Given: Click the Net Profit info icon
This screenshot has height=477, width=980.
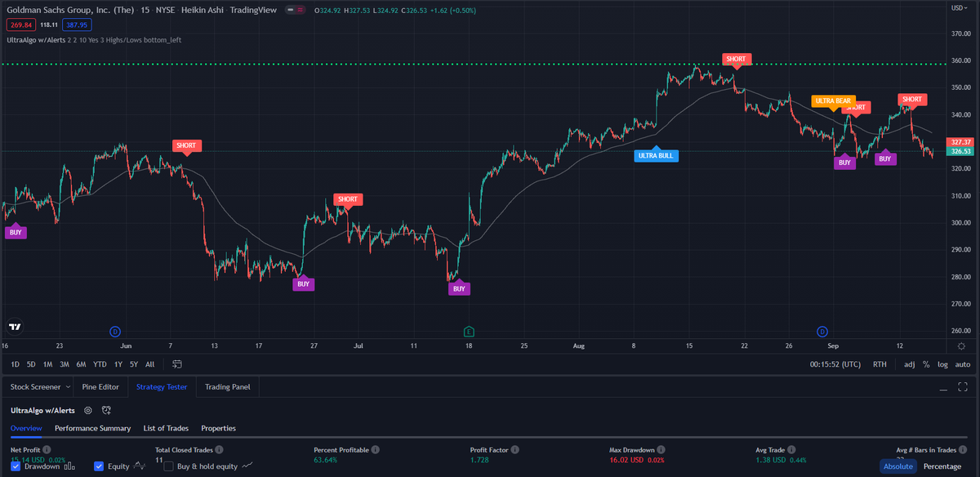Looking at the screenshot, I should 47,450.
